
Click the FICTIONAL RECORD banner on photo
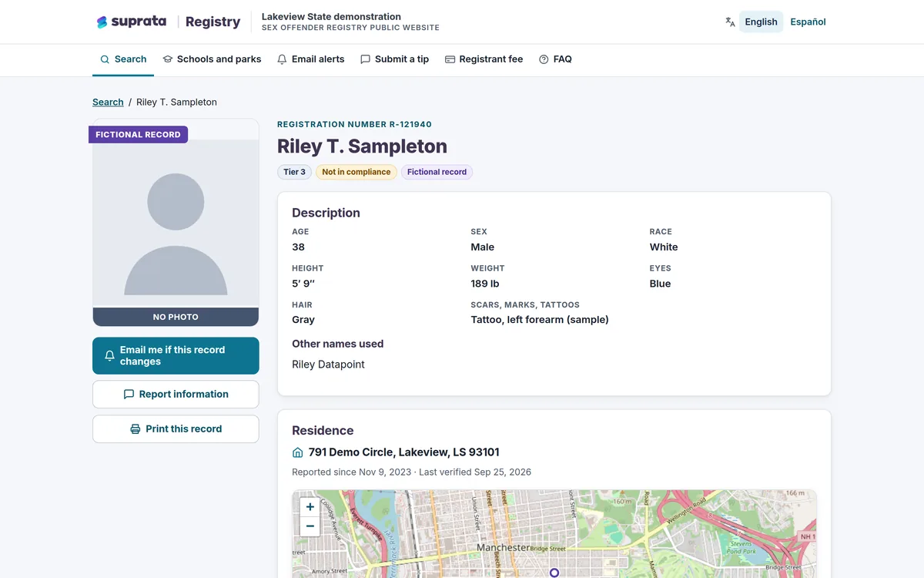point(138,134)
